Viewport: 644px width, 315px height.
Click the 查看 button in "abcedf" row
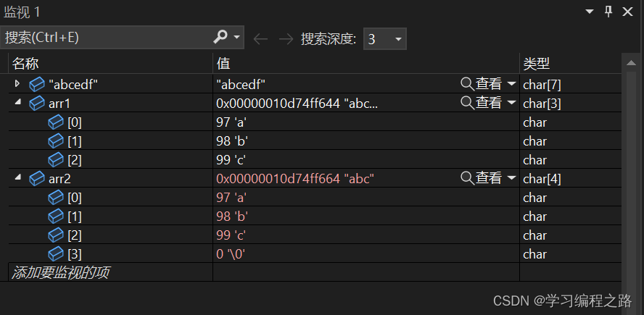click(x=488, y=84)
